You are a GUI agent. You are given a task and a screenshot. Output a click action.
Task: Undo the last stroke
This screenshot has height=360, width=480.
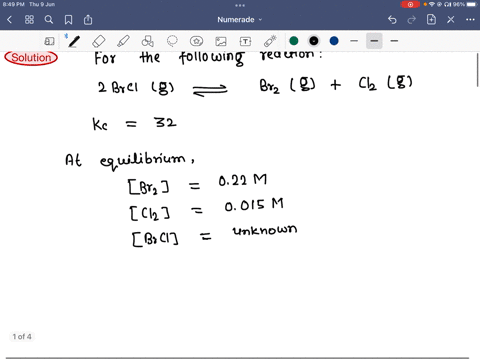[x=392, y=20]
